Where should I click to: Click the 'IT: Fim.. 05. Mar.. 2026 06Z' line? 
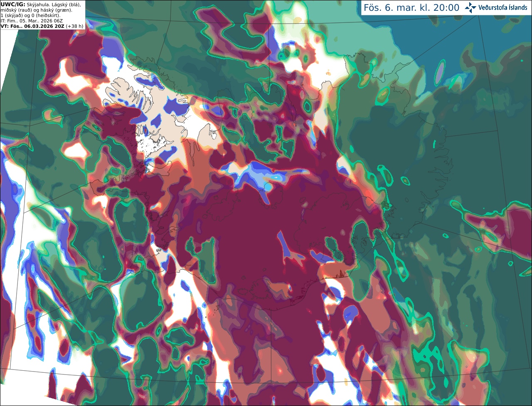click(32, 21)
